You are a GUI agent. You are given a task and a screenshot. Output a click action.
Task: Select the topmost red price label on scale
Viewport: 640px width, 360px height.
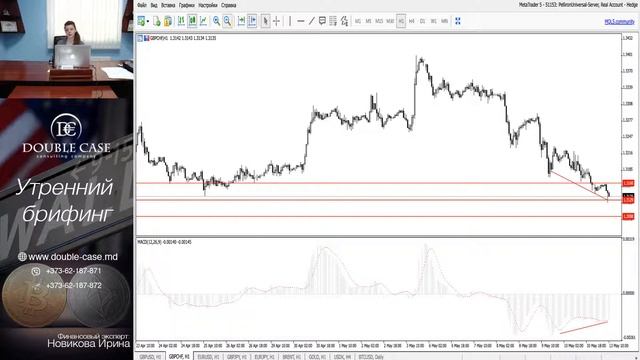(x=628, y=183)
